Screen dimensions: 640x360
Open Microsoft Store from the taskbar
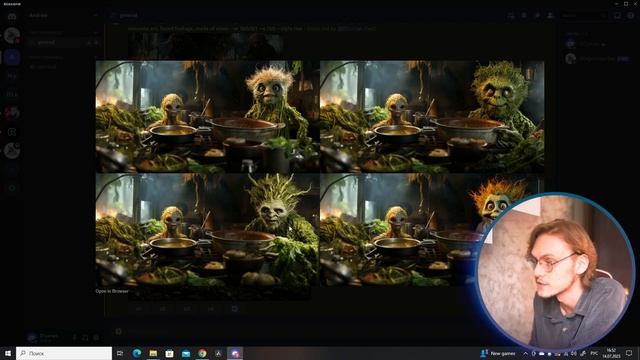coord(169,353)
